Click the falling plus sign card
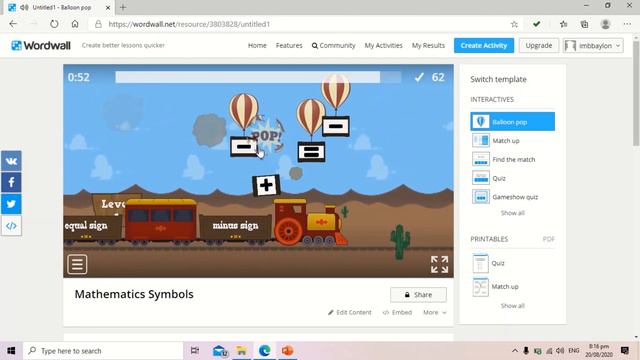640x360 pixels. (x=266, y=185)
